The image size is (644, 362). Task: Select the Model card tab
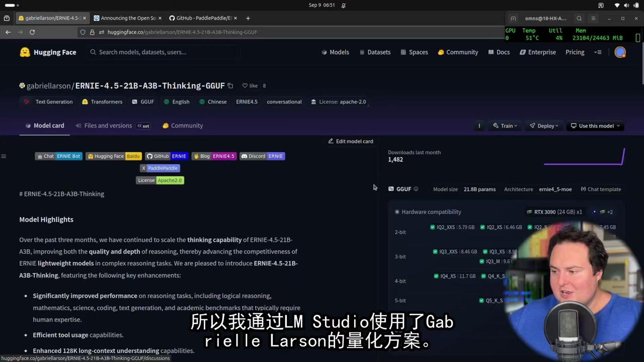pos(44,126)
